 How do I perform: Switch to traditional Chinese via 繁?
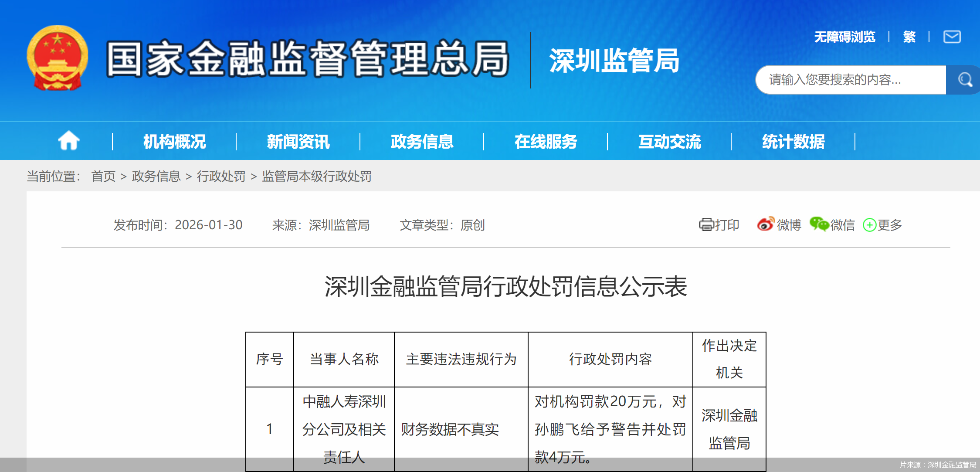(909, 37)
